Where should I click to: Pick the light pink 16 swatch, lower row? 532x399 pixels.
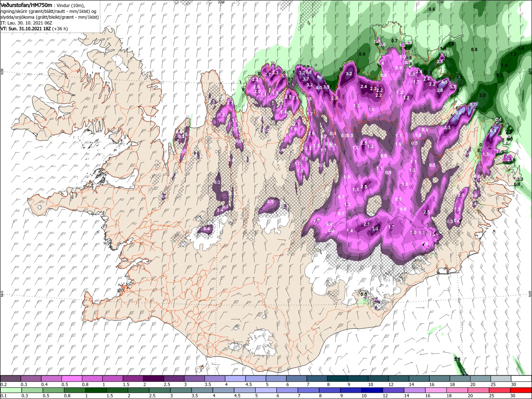coord(436,390)
